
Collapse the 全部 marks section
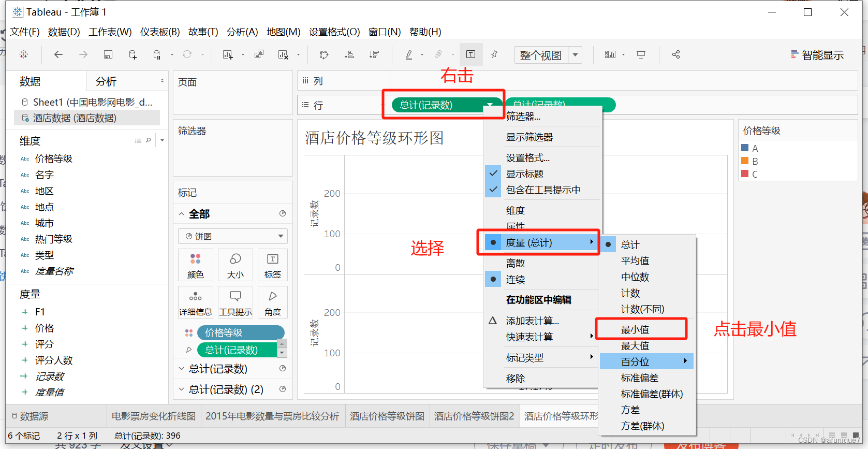point(182,214)
